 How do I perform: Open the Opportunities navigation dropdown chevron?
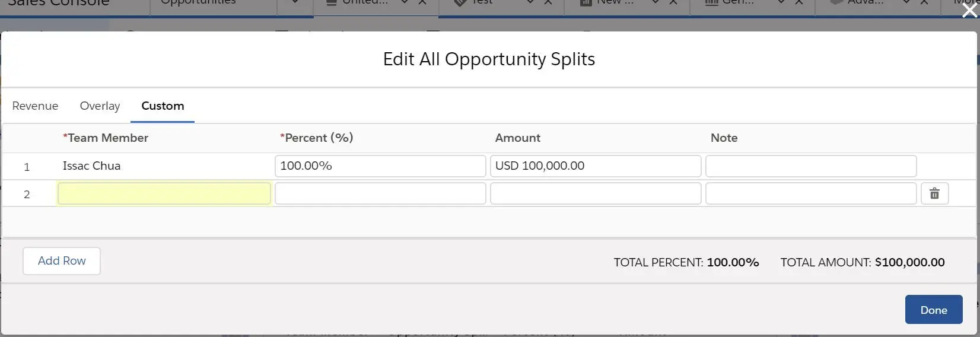click(295, 2)
